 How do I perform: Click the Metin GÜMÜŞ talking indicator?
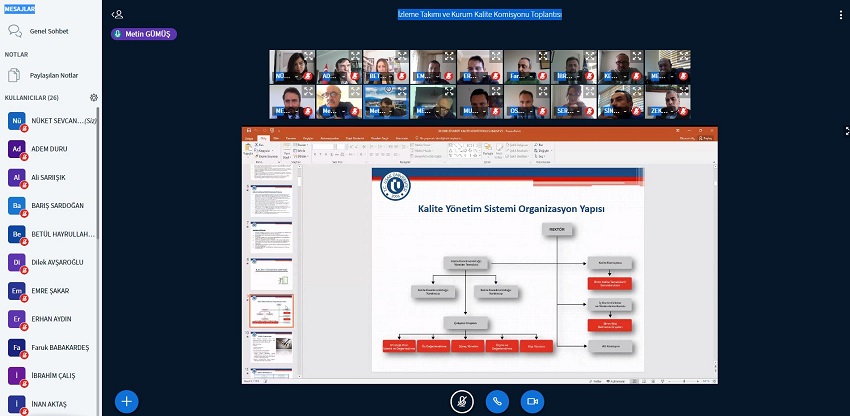click(x=151, y=34)
